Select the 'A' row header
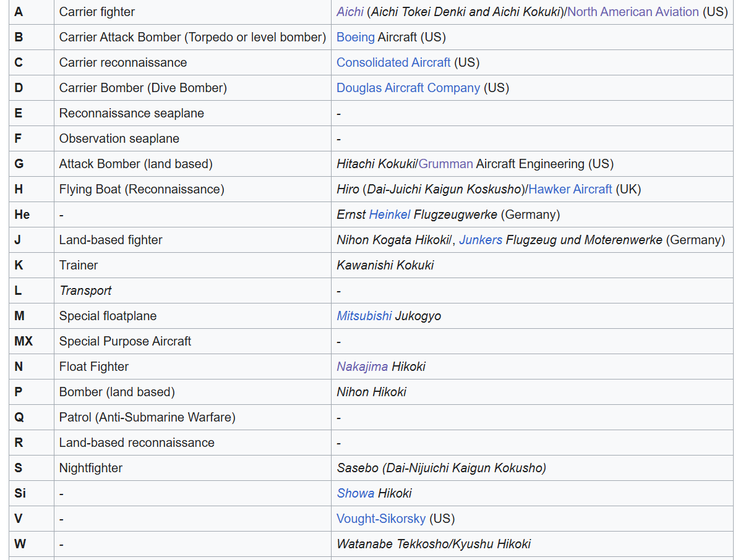 point(32,12)
